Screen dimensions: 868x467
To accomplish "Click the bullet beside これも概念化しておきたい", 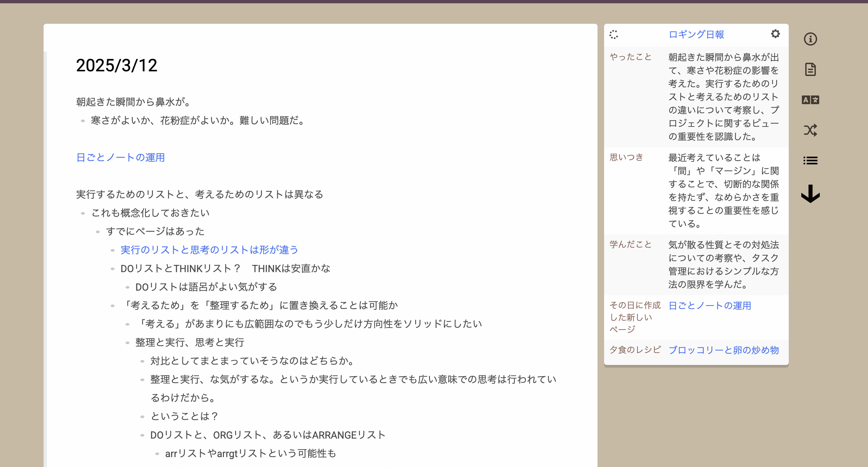I will point(83,213).
